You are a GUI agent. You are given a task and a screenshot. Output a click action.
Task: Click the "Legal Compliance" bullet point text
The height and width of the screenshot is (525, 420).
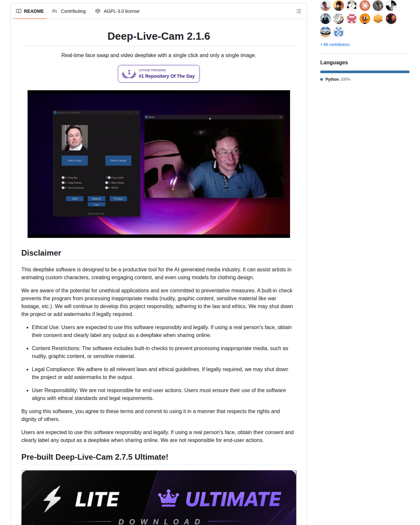tap(160, 373)
